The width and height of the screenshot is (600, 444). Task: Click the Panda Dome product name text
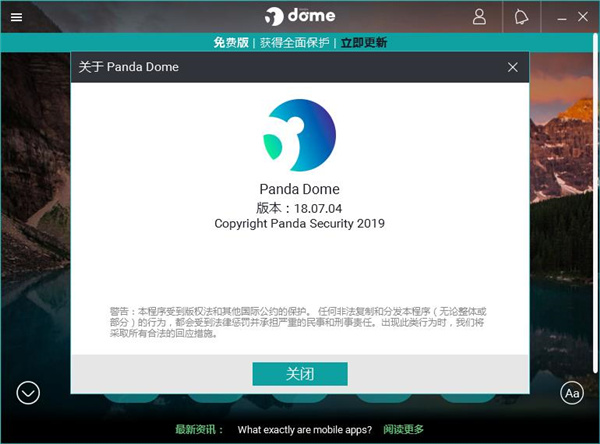coord(300,189)
